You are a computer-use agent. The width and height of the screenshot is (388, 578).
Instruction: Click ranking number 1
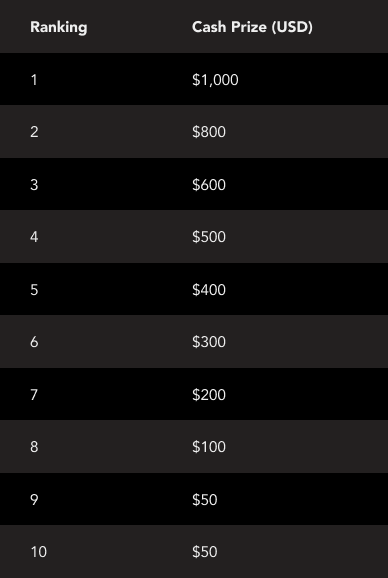coord(34,80)
